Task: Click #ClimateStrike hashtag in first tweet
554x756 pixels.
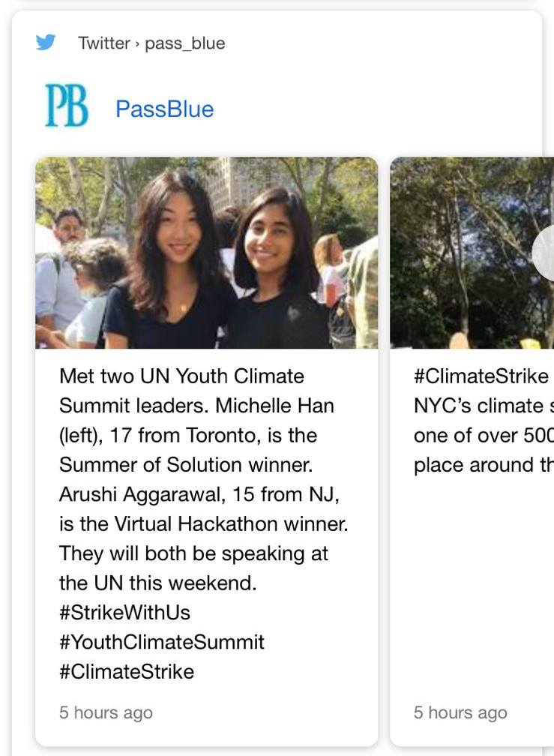Action: coord(127,671)
